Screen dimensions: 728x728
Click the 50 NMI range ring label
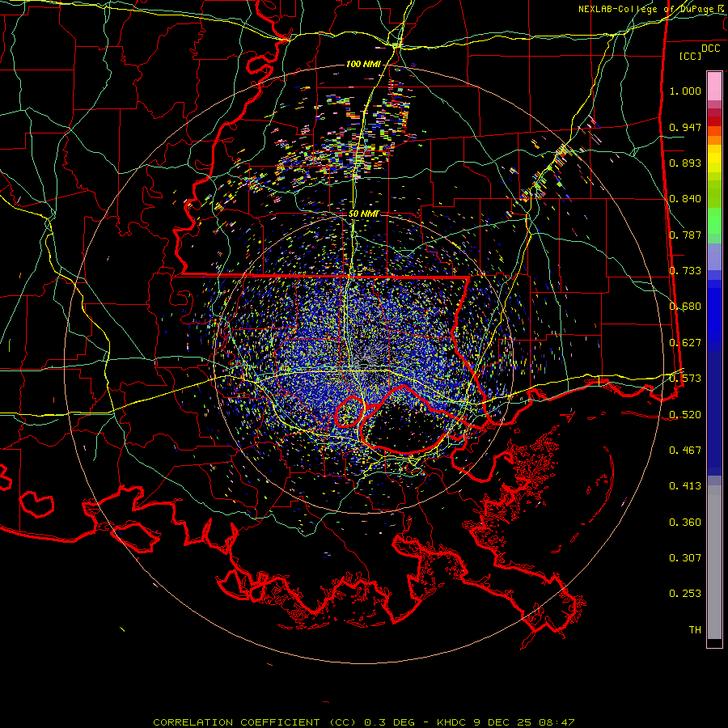click(364, 214)
